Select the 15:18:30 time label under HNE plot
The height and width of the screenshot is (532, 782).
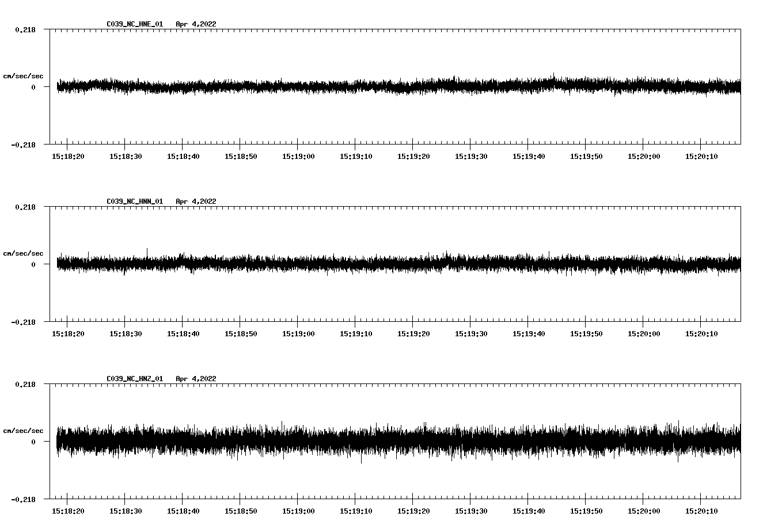pos(126,157)
